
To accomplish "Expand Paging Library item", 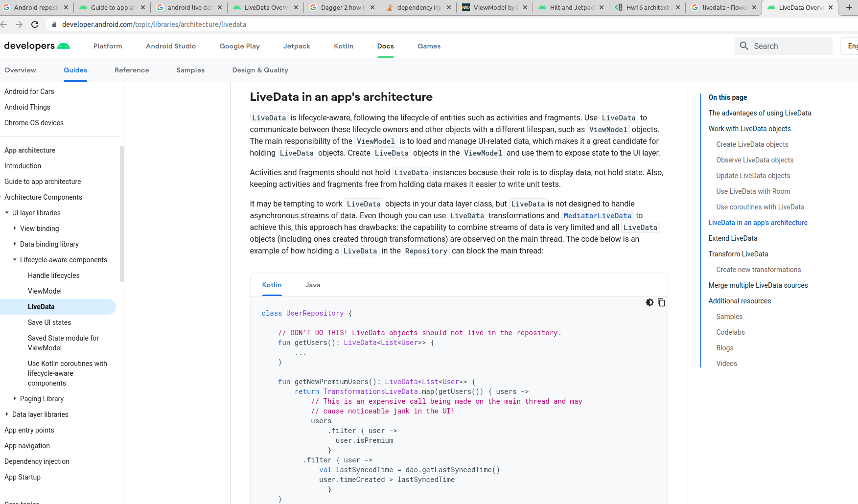I will pyautogui.click(x=15, y=399).
